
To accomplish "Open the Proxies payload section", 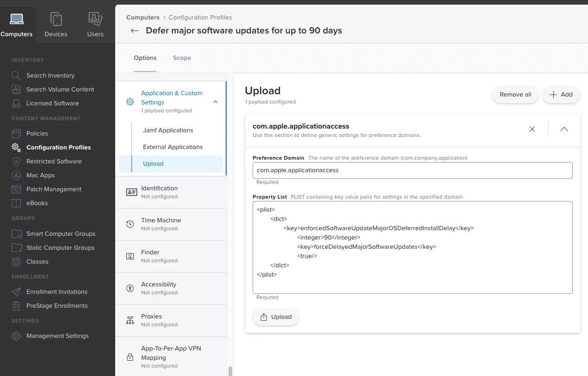I will 171,320.
